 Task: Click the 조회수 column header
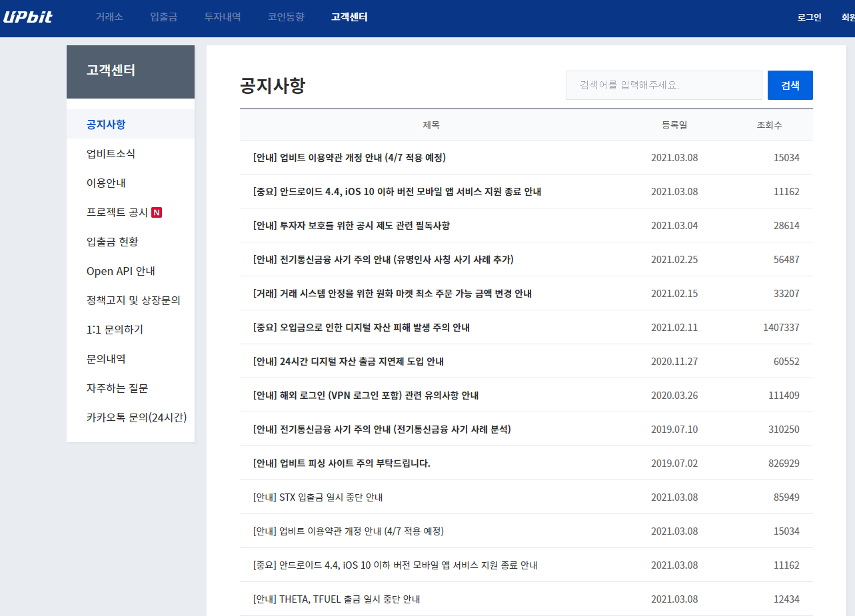coord(769,125)
